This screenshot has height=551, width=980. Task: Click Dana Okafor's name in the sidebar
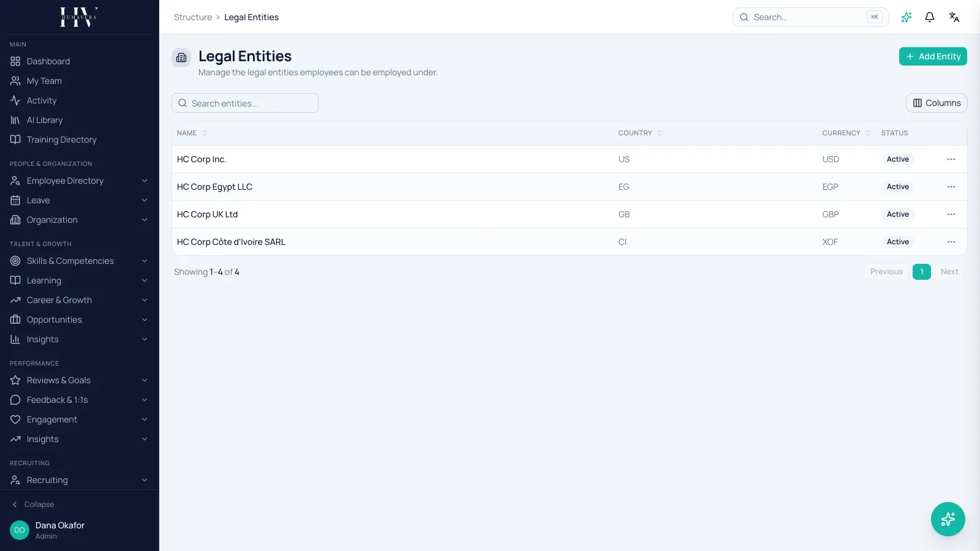60,525
